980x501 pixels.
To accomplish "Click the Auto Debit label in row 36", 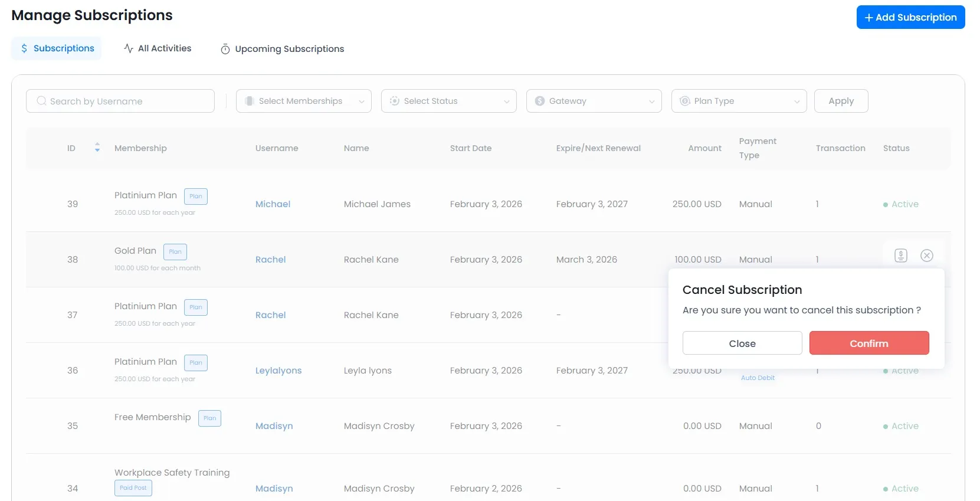I will click(758, 378).
